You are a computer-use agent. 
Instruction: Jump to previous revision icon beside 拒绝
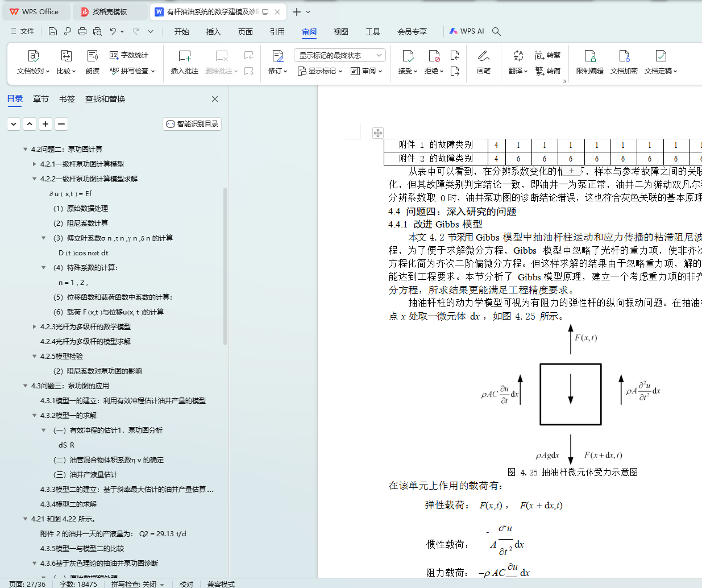coord(455,55)
